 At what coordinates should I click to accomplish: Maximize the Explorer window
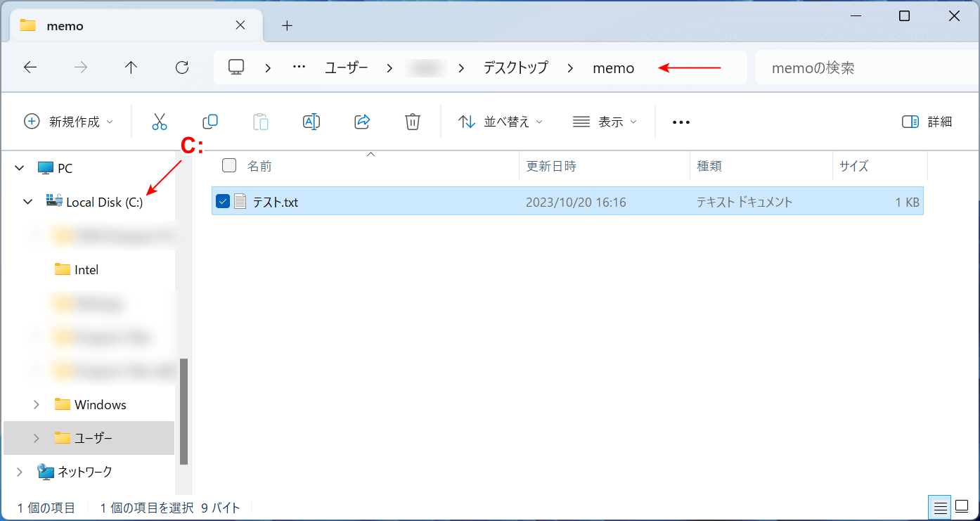(x=905, y=16)
